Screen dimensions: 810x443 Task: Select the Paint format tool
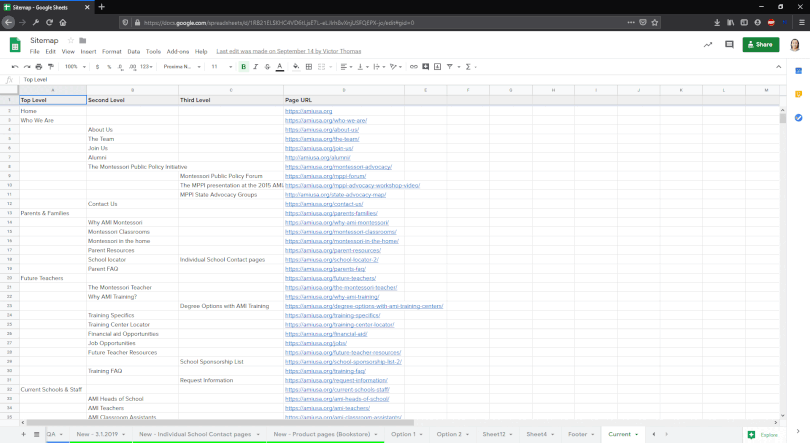pos(53,67)
